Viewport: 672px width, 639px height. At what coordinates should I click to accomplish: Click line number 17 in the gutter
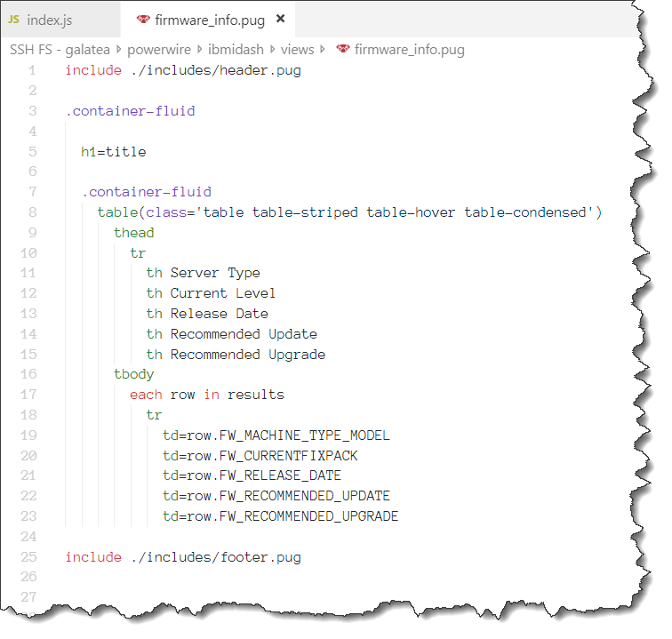[x=28, y=395]
